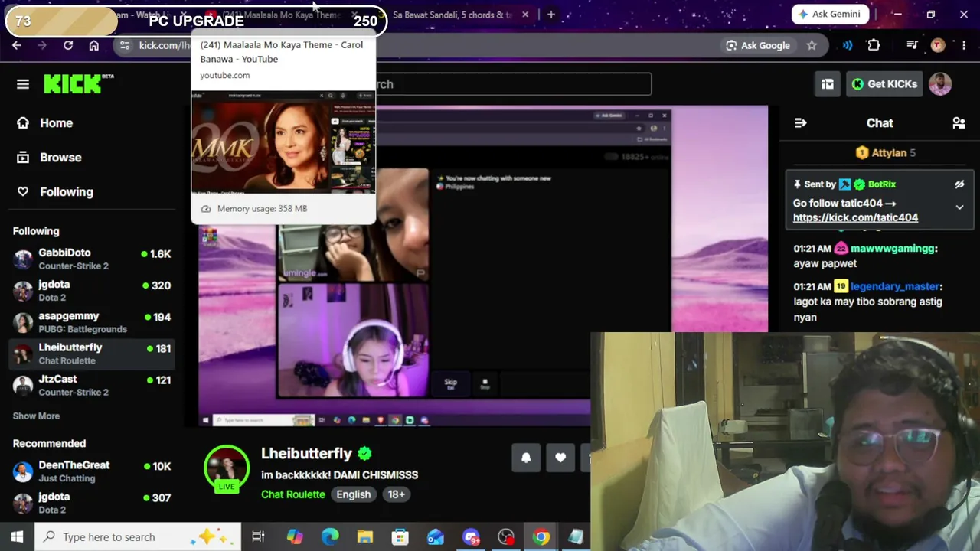Open GabbiDoto's Counter-Strike 2 channel
The width and height of the screenshot is (980, 551).
click(x=92, y=259)
